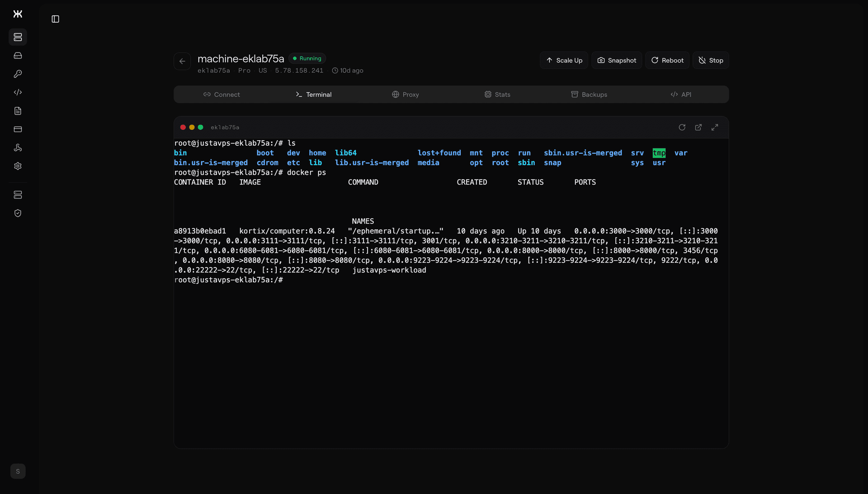Open the settings gear icon in sidebar
This screenshot has width=868, height=494.
tap(18, 166)
